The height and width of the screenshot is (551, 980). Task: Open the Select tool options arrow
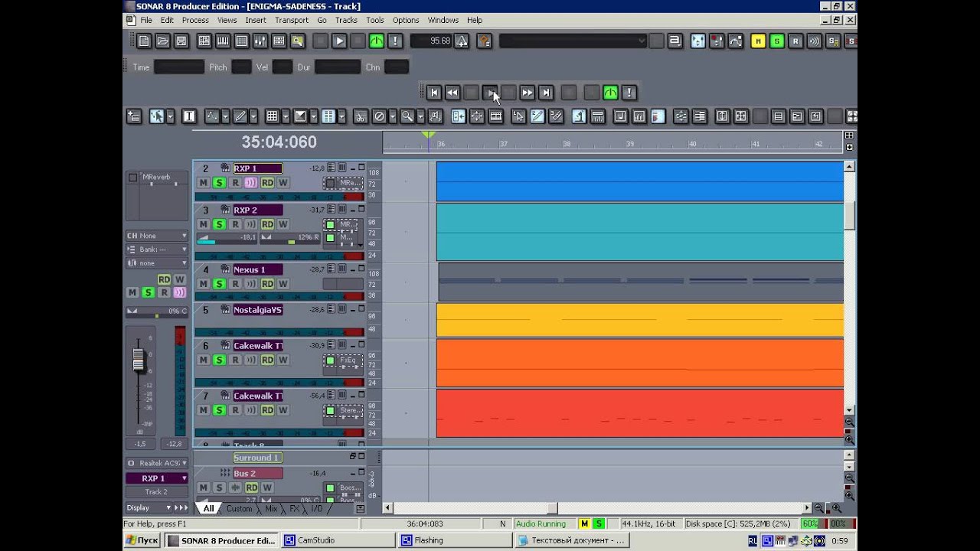[x=170, y=116]
